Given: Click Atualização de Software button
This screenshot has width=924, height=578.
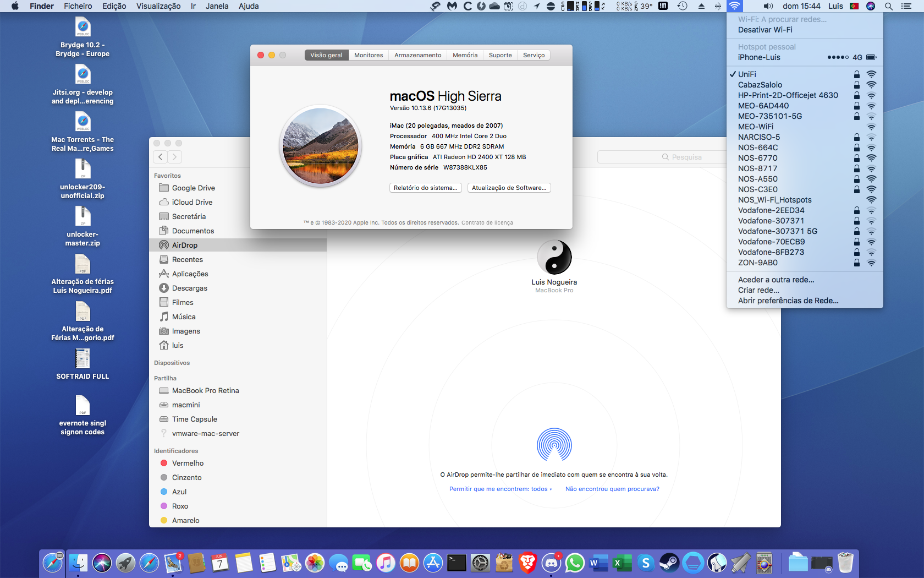Looking at the screenshot, I should tap(509, 188).
